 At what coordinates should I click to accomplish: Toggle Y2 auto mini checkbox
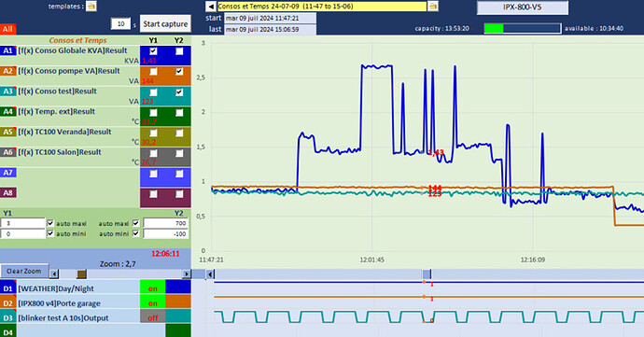pyautogui.click(x=135, y=233)
